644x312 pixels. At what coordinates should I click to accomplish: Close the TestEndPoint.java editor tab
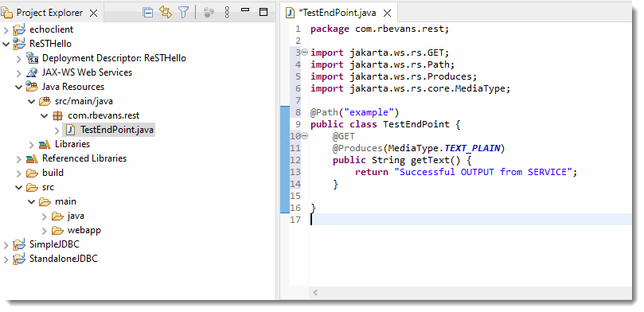click(387, 14)
